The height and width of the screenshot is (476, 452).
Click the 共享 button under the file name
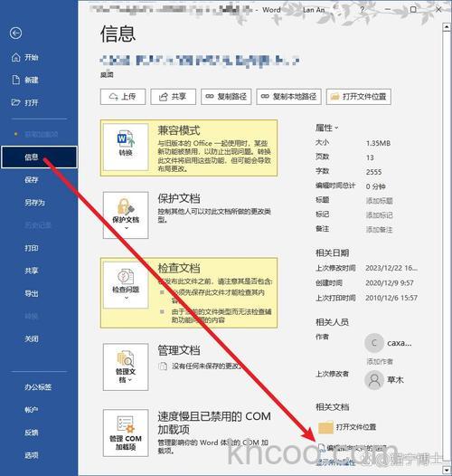tap(173, 97)
